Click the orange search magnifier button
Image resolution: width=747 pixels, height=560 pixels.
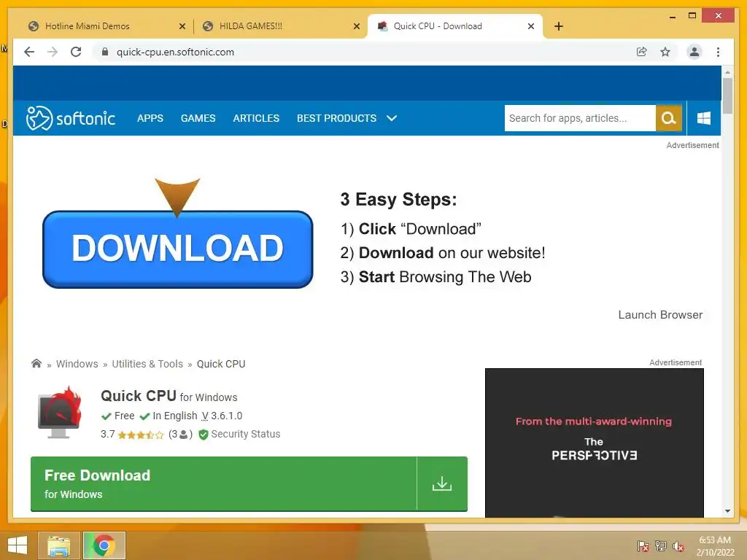tap(669, 118)
